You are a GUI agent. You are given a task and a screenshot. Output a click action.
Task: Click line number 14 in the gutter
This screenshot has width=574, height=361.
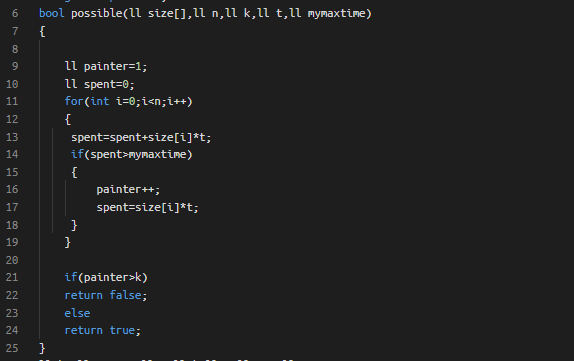pyautogui.click(x=12, y=154)
